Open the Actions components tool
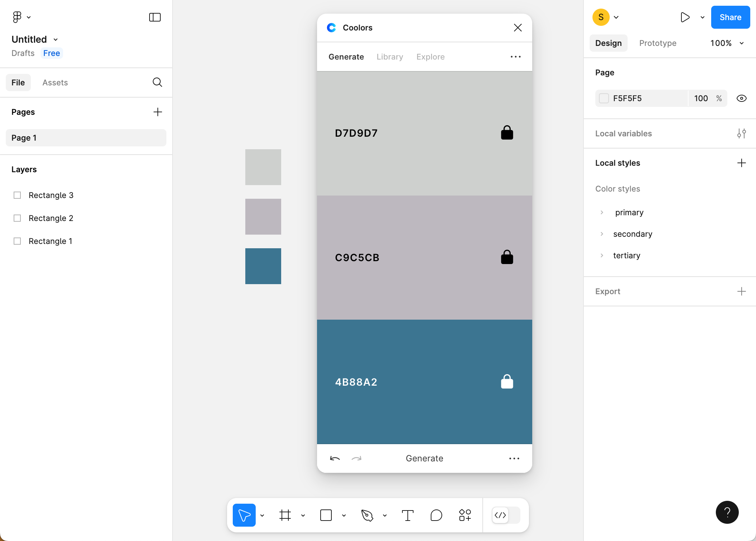The height and width of the screenshot is (541, 756). pyautogui.click(x=465, y=516)
